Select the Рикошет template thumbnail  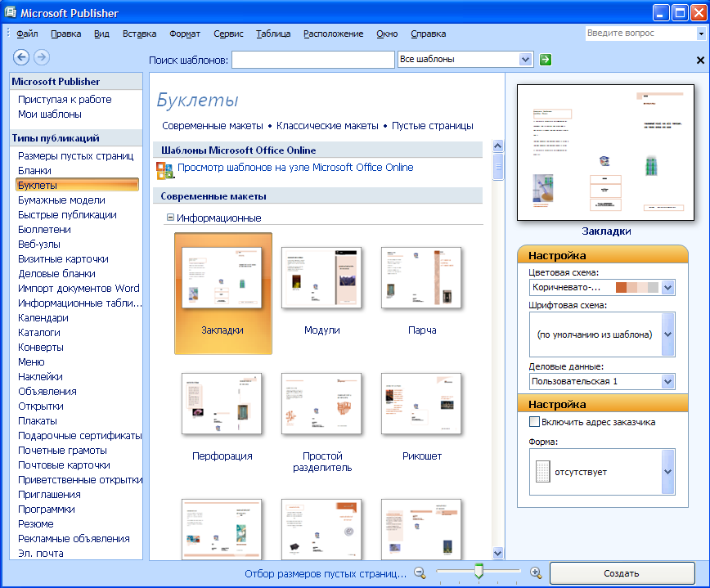pos(421,403)
